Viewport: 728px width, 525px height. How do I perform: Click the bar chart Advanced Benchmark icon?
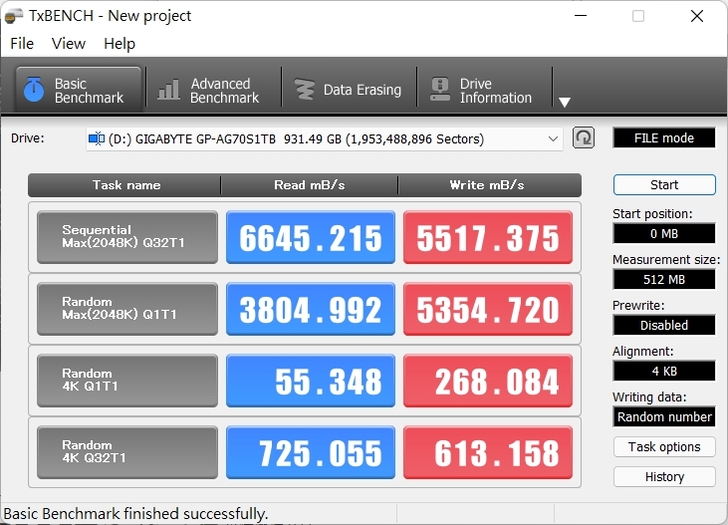[x=170, y=91]
